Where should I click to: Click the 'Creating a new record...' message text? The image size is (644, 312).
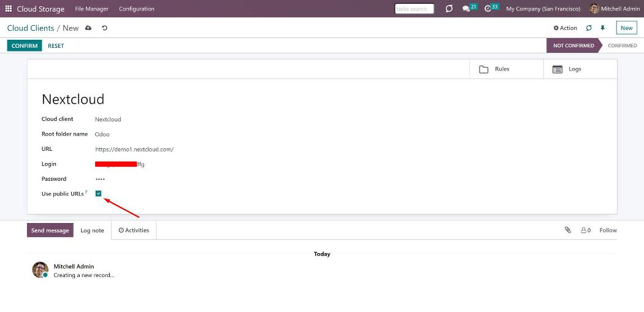click(84, 275)
